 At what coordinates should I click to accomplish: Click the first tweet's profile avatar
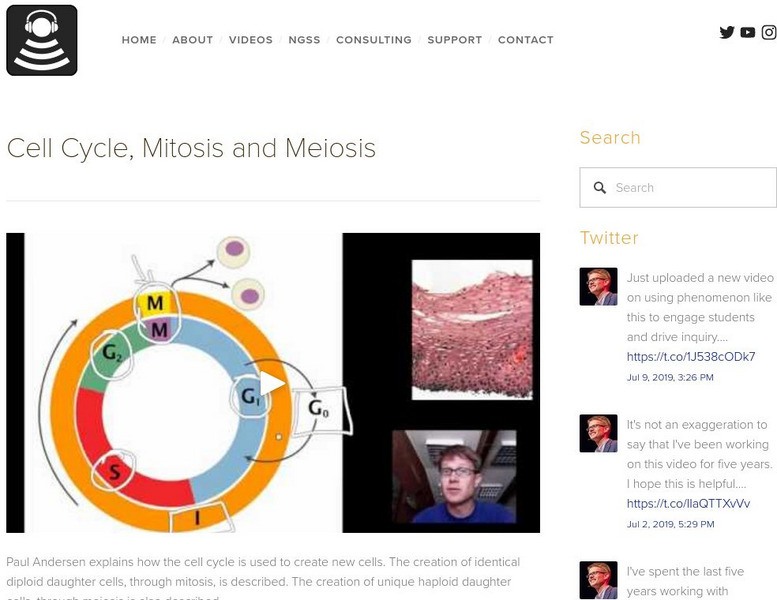[598, 286]
